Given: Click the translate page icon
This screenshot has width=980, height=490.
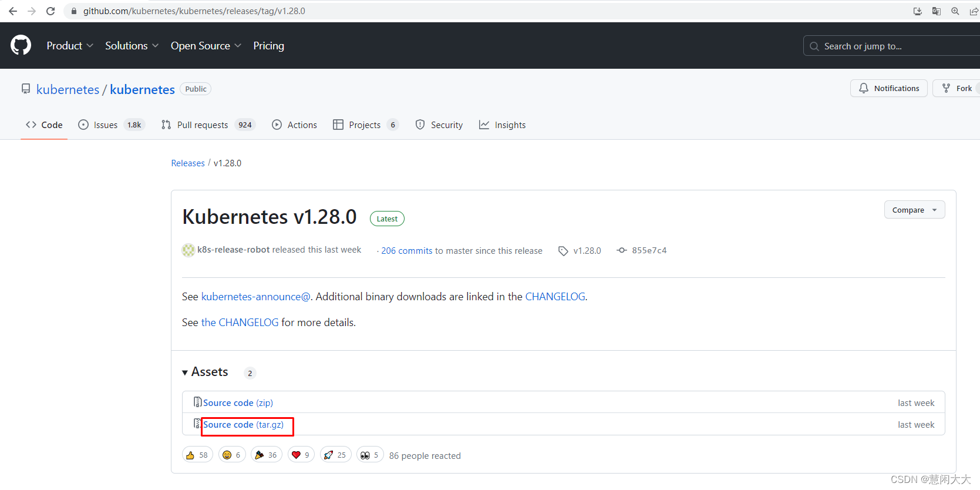Looking at the screenshot, I should [x=937, y=11].
